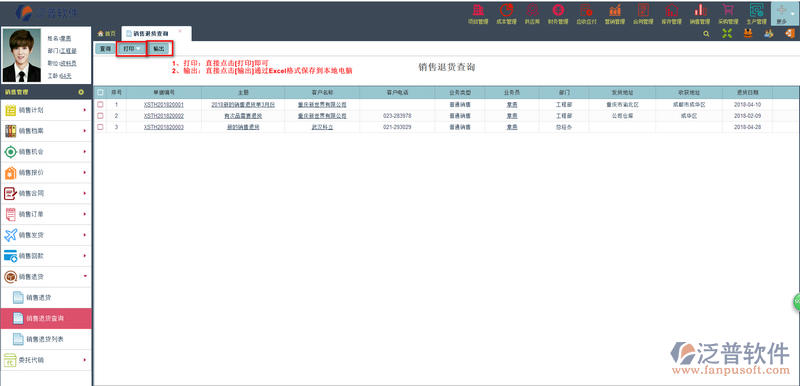Click the search magnifier icon
This screenshot has width=800, height=386.
[707, 34]
